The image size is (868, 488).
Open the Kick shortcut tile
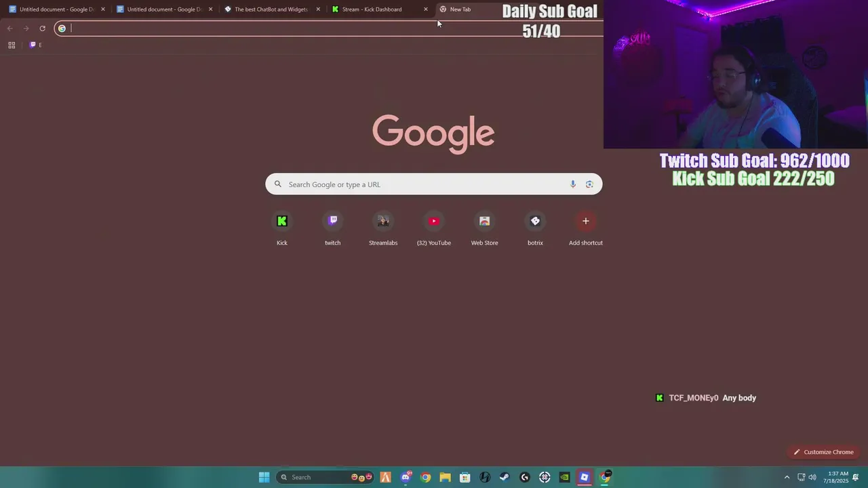(282, 229)
